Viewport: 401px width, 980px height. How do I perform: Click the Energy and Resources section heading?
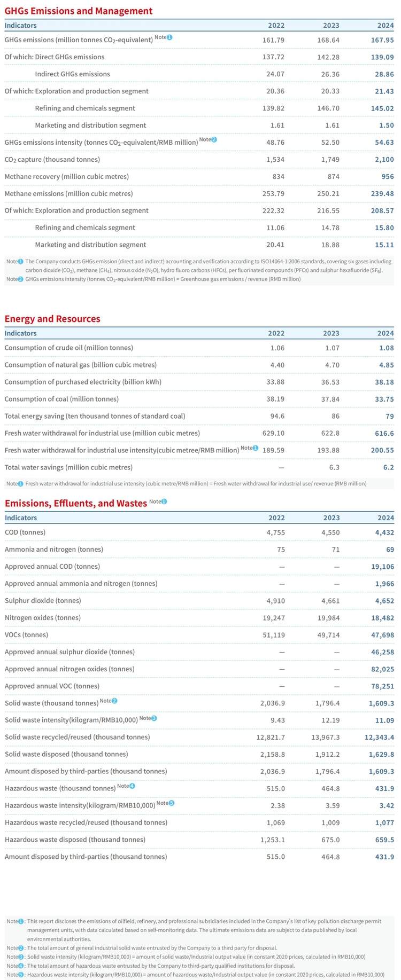point(52,319)
